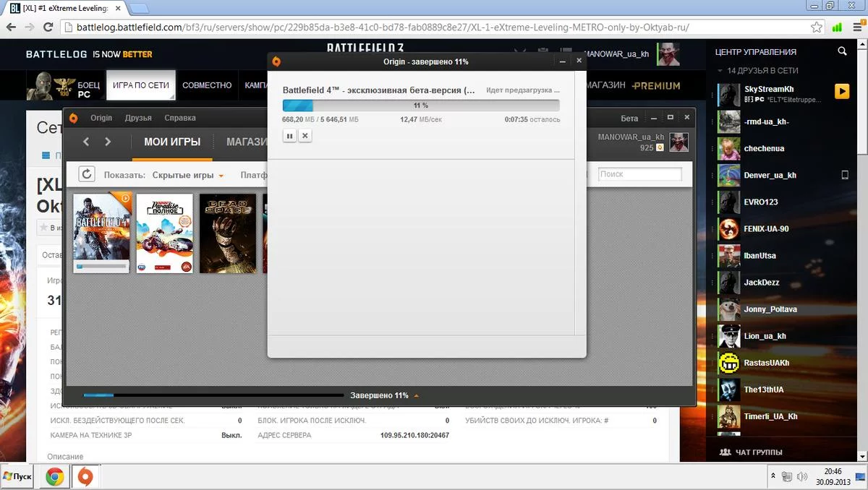Switch to МОИ ИГРЫ tab in Origin
This screenshot has width=868, height=490.
point(172,142)
